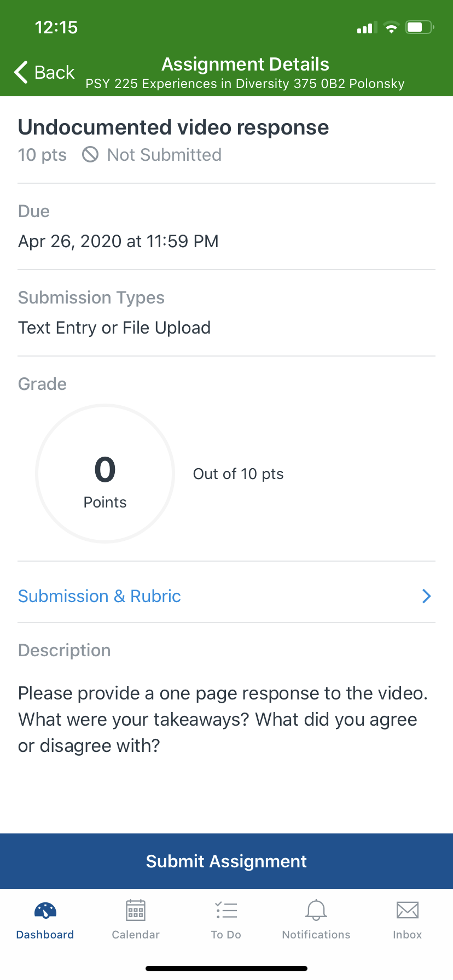Screen dimensions: 453x980
Task: Expand Submission & Rubric chevron arrow
Action: pyautogui.click(x=427, y=596)
